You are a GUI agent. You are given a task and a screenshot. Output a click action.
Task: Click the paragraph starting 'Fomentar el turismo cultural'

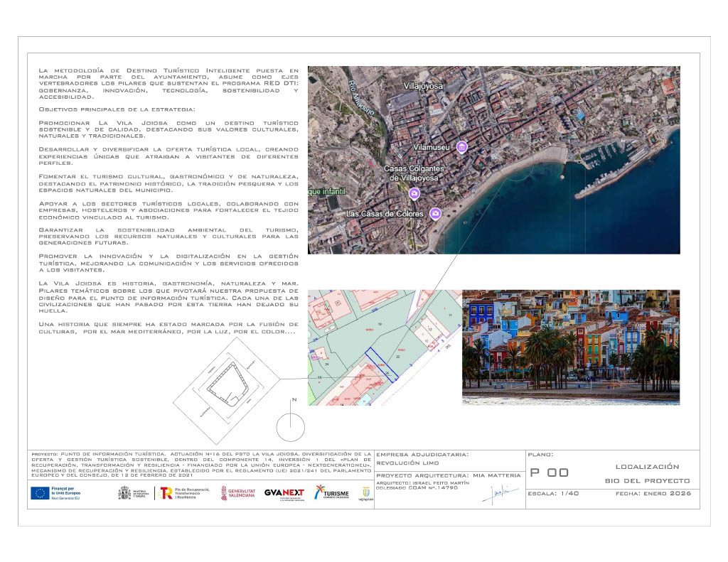[168, 183]
